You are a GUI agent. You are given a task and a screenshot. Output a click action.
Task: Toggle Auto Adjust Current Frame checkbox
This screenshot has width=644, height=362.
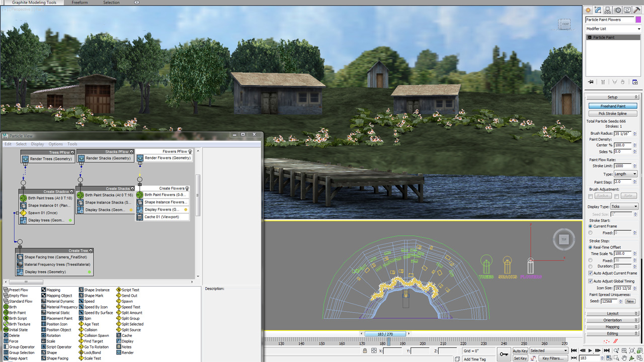tap(591, 273)
